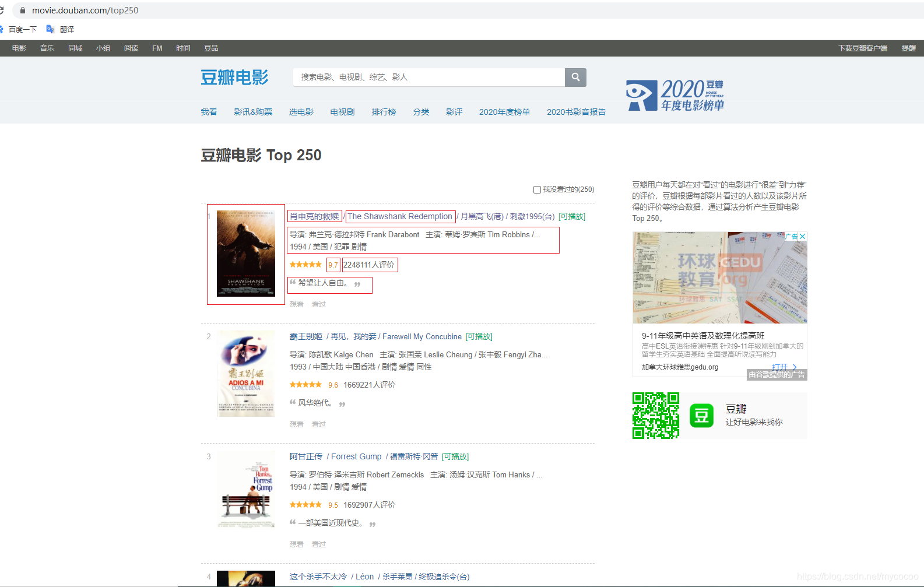Select the 排行榜 tab
The height and width of the screenshot is (587, 924).
pyautogui.click(x=384, y=112)
